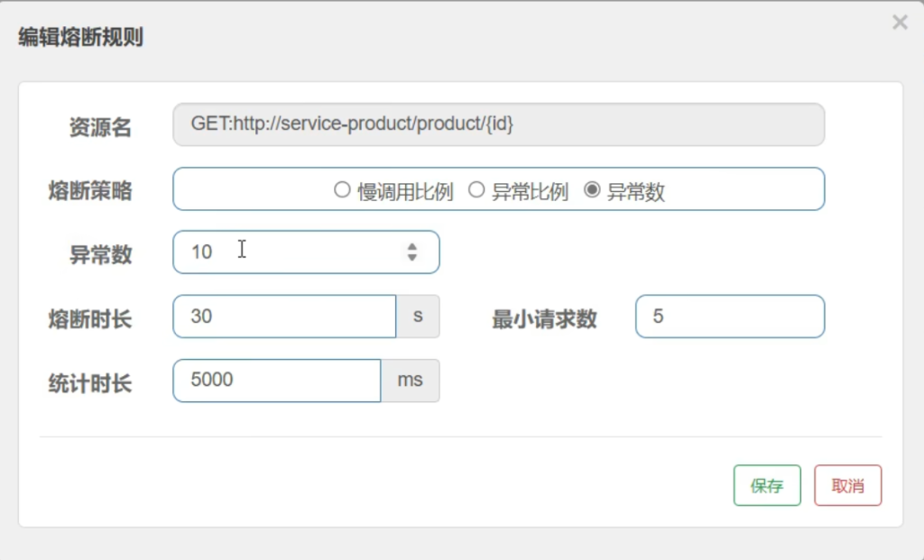924x560 pixels.
Task: Close the 编辑熔断规则 dialog with the X
Action: coord(900,23)
